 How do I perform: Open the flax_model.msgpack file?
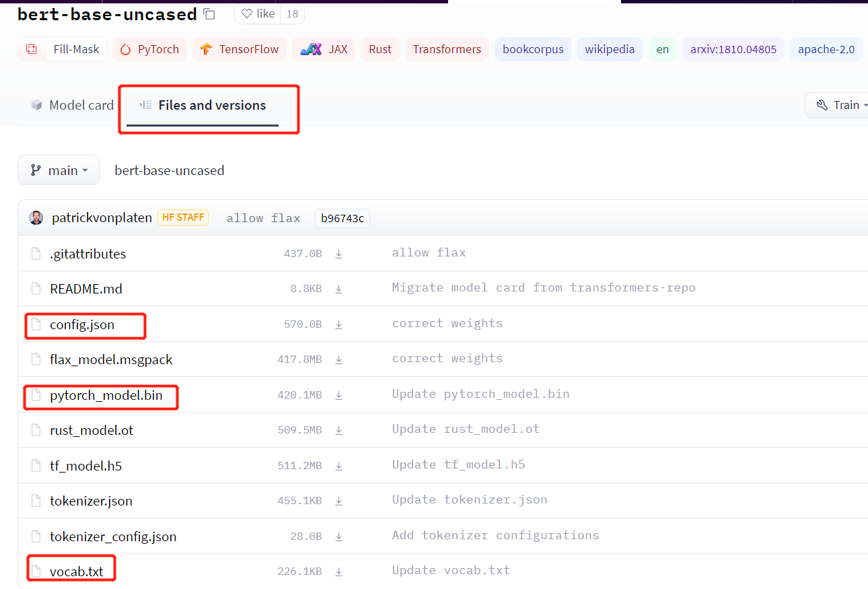[111, 359]
